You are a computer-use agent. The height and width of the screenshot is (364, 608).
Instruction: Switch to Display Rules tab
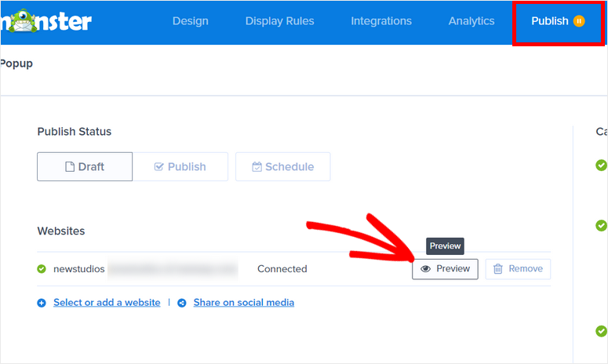279,21
